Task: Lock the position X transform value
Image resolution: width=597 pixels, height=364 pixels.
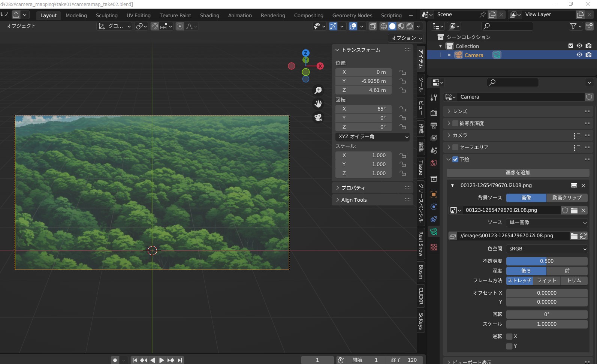Action: point(402,72)
